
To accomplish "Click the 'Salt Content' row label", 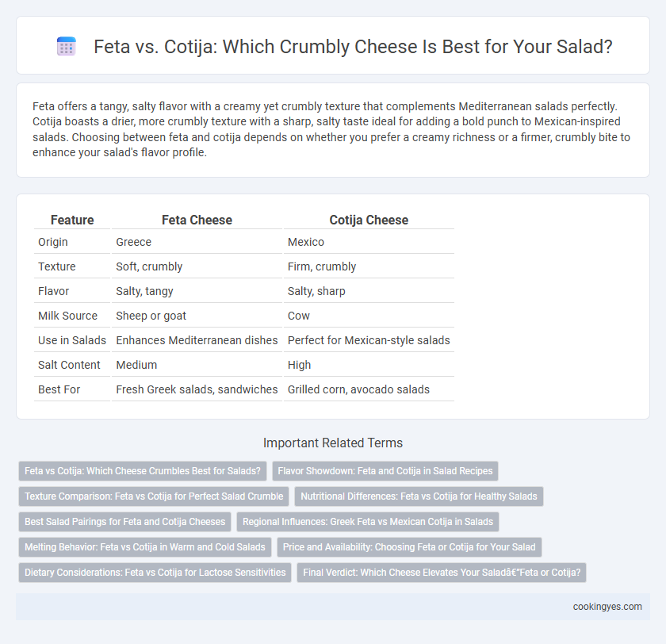I will click(69, 365).
